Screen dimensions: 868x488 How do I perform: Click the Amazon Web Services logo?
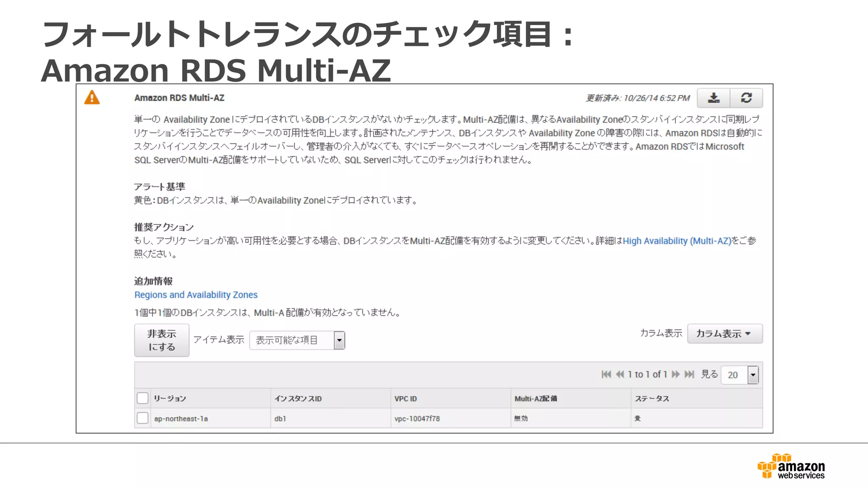(x=791, y=466)
